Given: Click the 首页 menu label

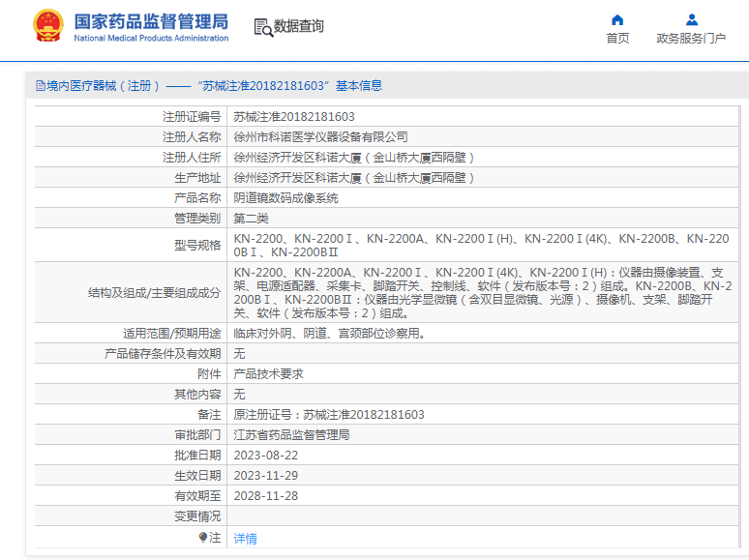Looking at the screenshot, I should pos(617,38).
